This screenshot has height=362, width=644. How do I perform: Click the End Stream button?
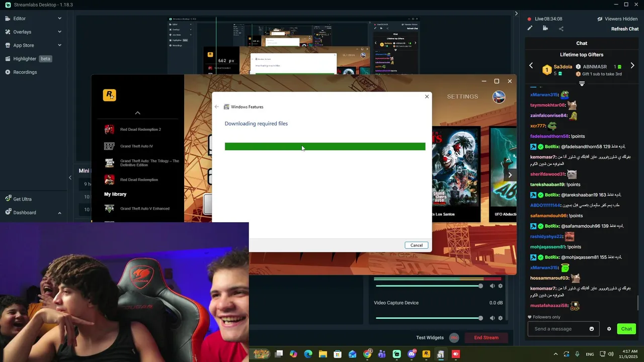click(x=486, y=338)
